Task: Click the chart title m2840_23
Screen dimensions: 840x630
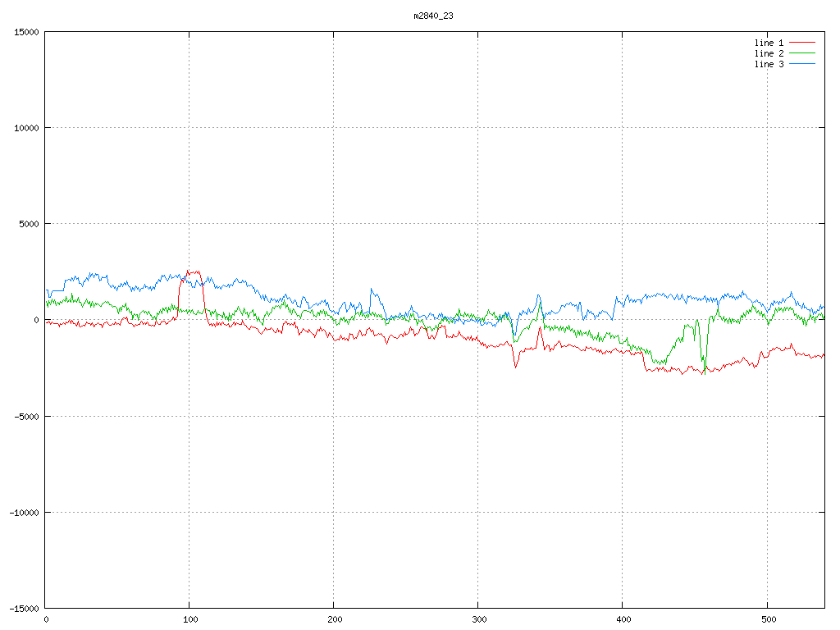Action: tap(433, 16)
